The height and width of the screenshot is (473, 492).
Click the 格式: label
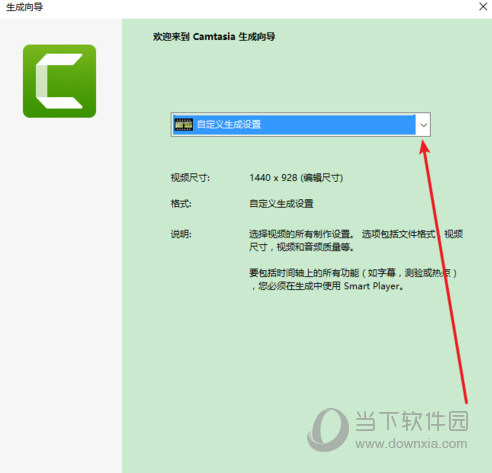(x=181, y=203)
